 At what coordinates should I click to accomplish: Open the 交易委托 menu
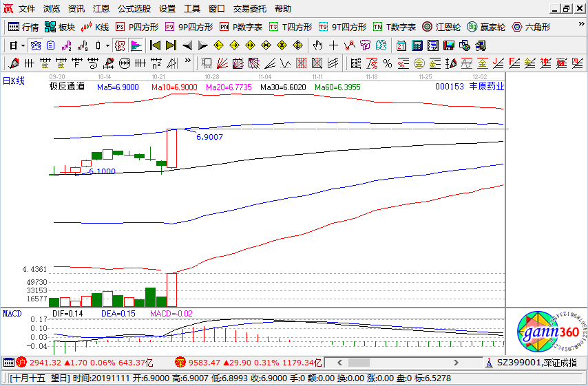249,8
